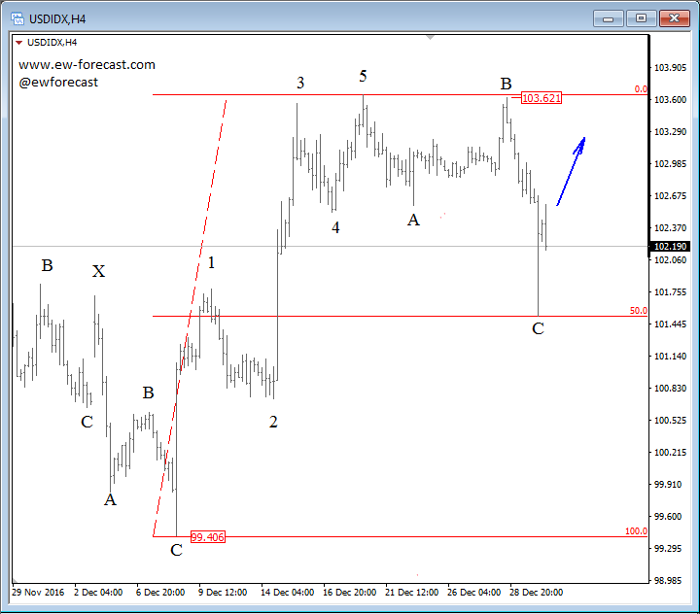Click the 16 Dec 20:00 time axis label
This screenshot has width=700, height=614.
coord(350,592)
